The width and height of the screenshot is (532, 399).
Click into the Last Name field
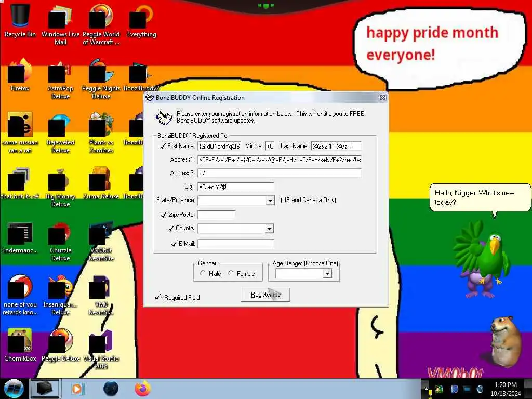336,146
